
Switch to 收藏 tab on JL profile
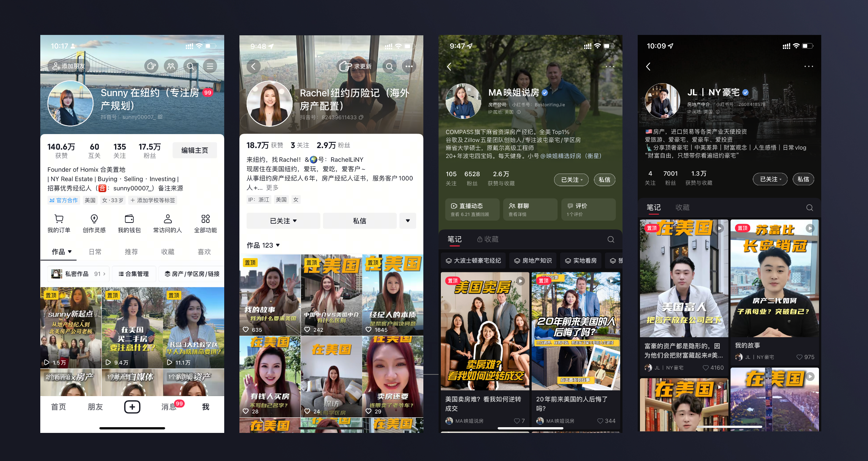682,207
